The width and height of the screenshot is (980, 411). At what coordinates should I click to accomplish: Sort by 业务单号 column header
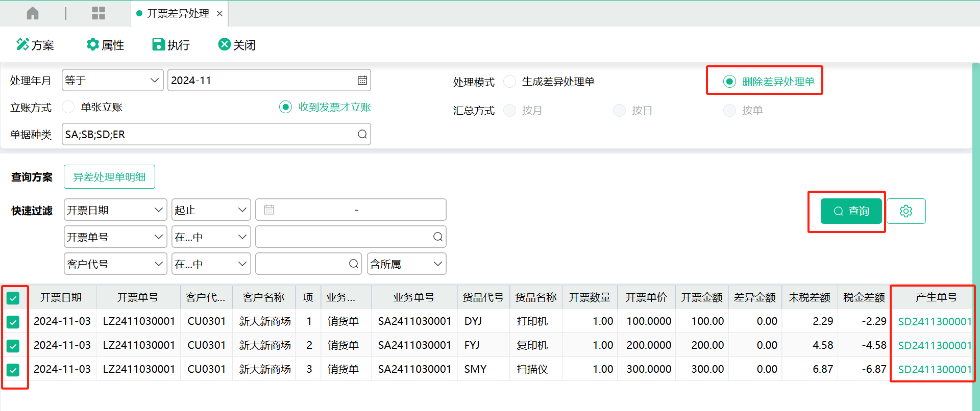click(414, 297)
